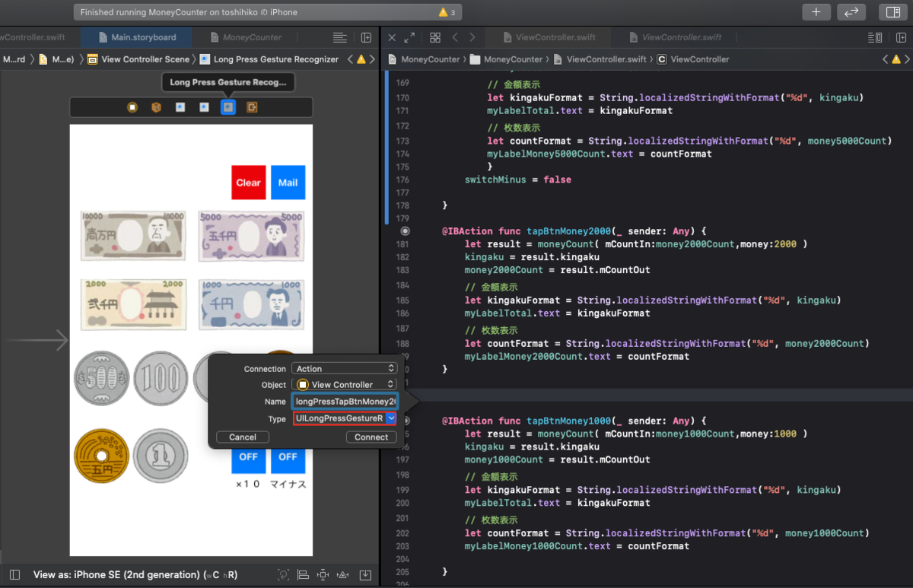Viewport: 913px width, 588px height.
Task: Click MoneyCounter project breadcrumb in right editor
Action: pyautogui.click(x=424, y=59)
